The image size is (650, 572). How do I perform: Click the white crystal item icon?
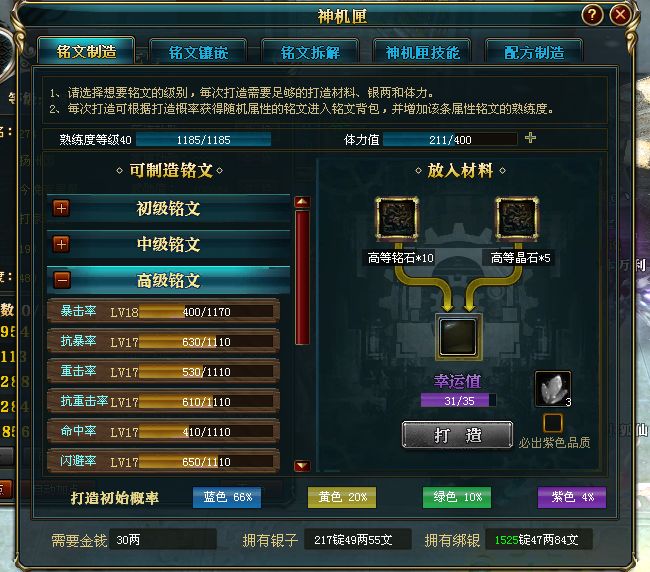coord(553,389)
